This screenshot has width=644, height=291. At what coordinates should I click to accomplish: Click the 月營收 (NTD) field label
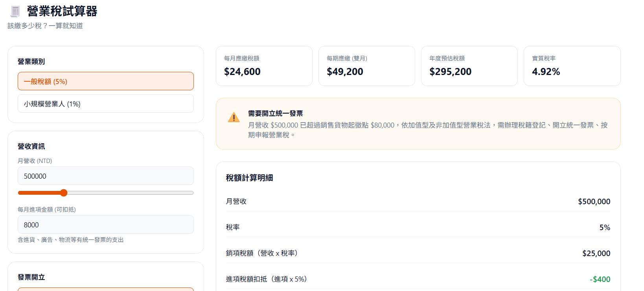click(35, 161)
